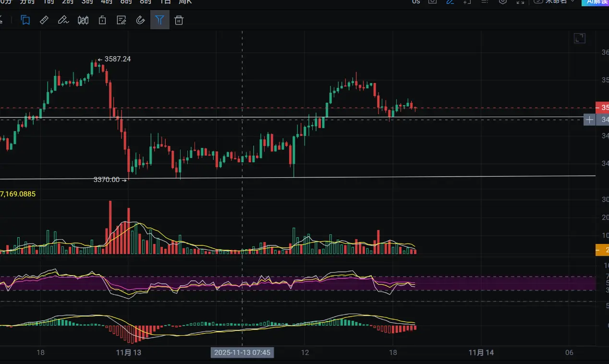609x364 pixels.
Task: Click the 3370.00 low price label
Action: [107, 180]
